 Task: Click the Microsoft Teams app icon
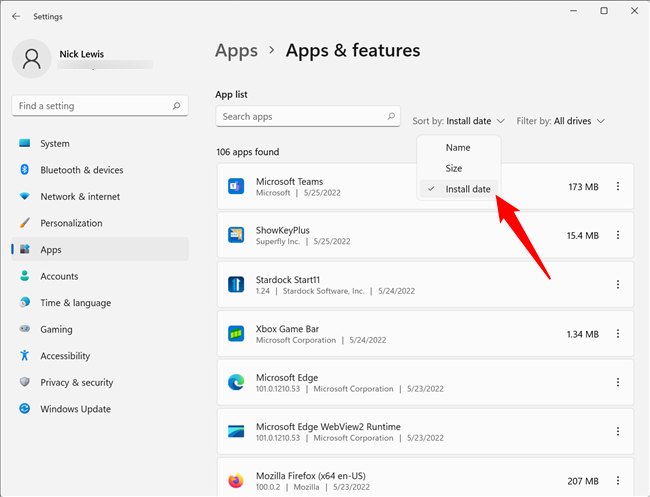coord(236,186)
